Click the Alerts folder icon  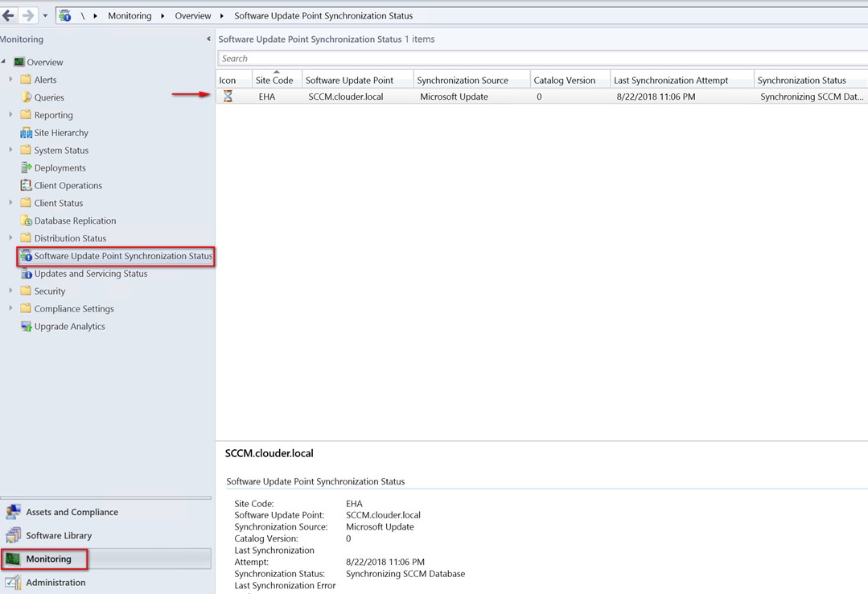coord(26,79)
